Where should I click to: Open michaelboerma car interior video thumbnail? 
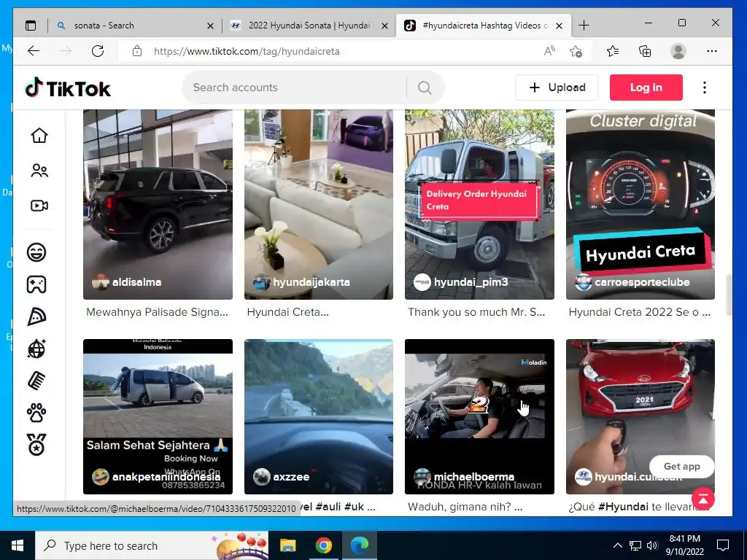479,416
